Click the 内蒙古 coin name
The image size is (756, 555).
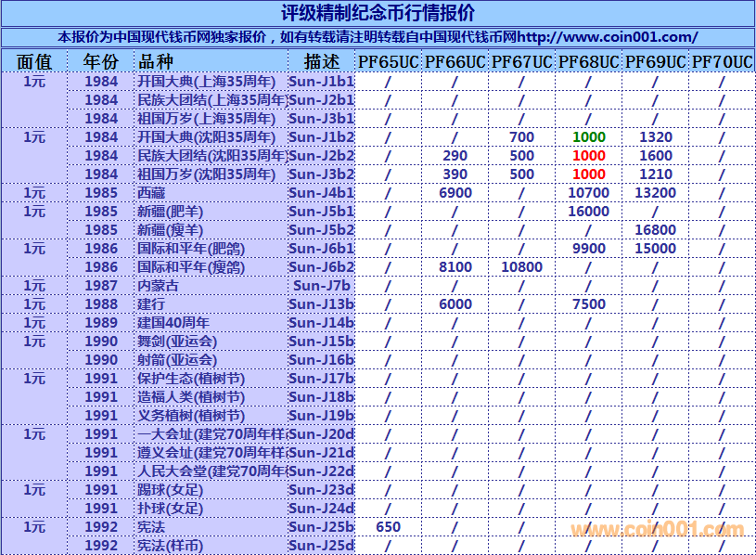pos(158,286)
